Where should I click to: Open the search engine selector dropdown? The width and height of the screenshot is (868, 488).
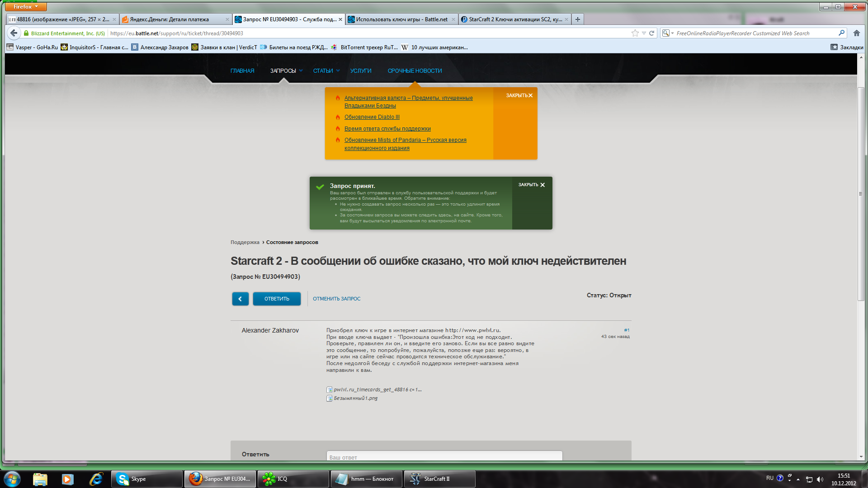[x=667, y=33]
